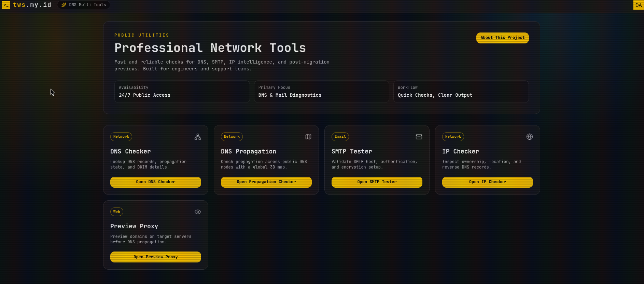Viewport: 644px width, 284px height.
Task: Click the 'Inspect ownership, location' description text
Action: (481, 164)
